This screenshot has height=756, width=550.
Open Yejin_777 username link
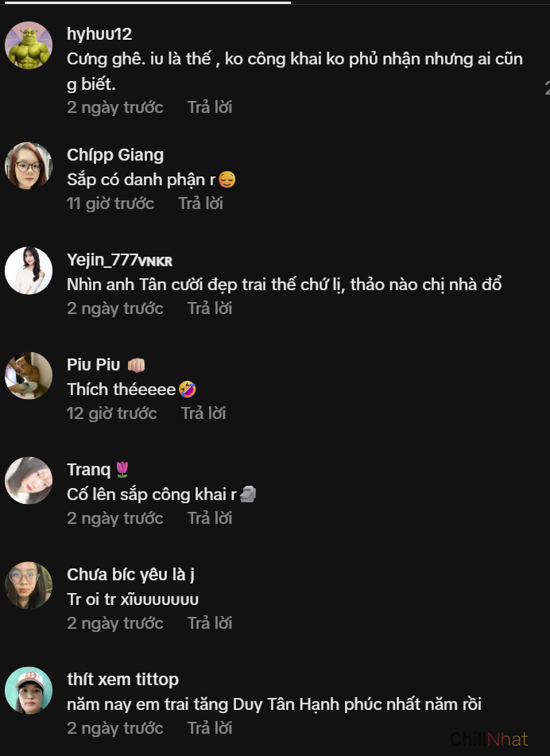pos(103,260)
